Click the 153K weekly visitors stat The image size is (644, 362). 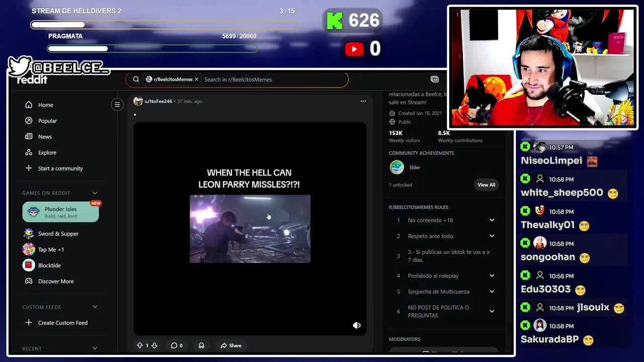pos(404,136)
